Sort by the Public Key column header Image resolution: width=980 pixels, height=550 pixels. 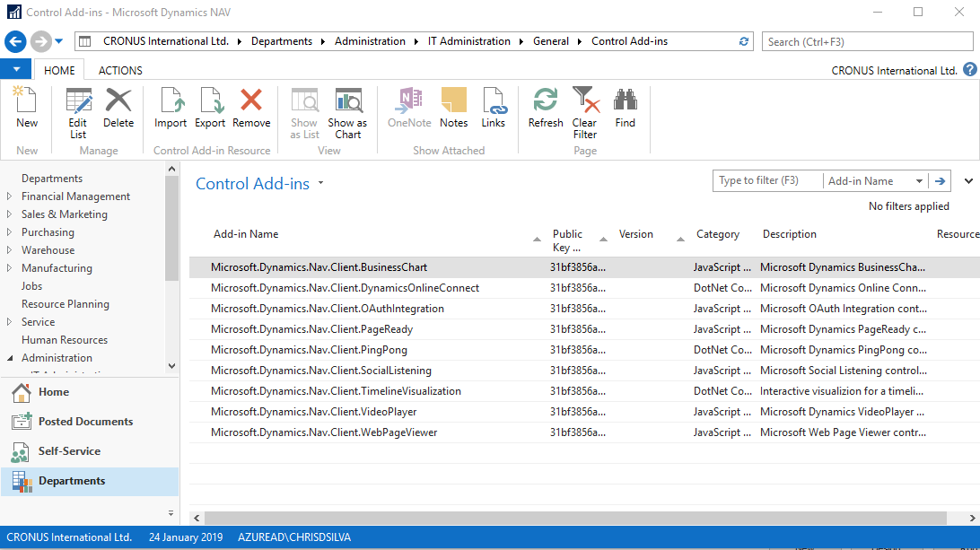click(567, 240)
